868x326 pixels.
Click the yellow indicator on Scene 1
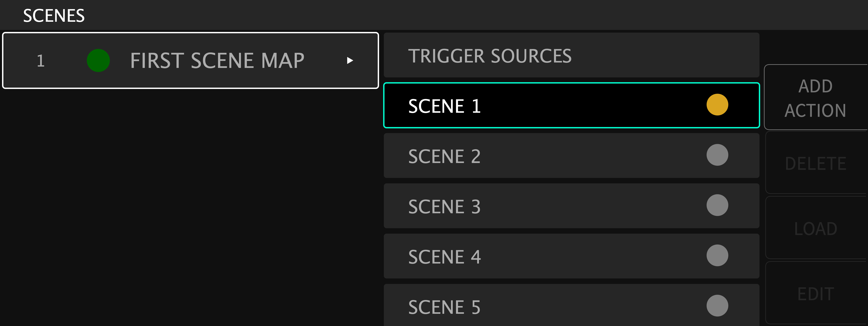click(717, 105)
